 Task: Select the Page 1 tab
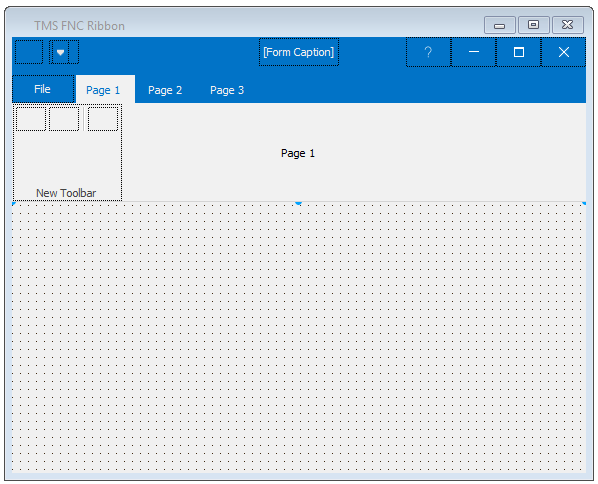pyautogui.click(x=103, y=90)
